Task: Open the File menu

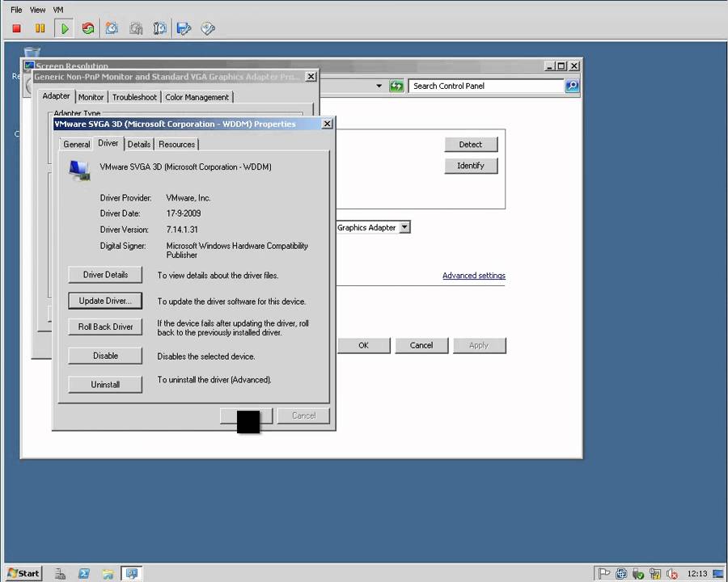Action: pyautogui.click(x=16, y=10)
